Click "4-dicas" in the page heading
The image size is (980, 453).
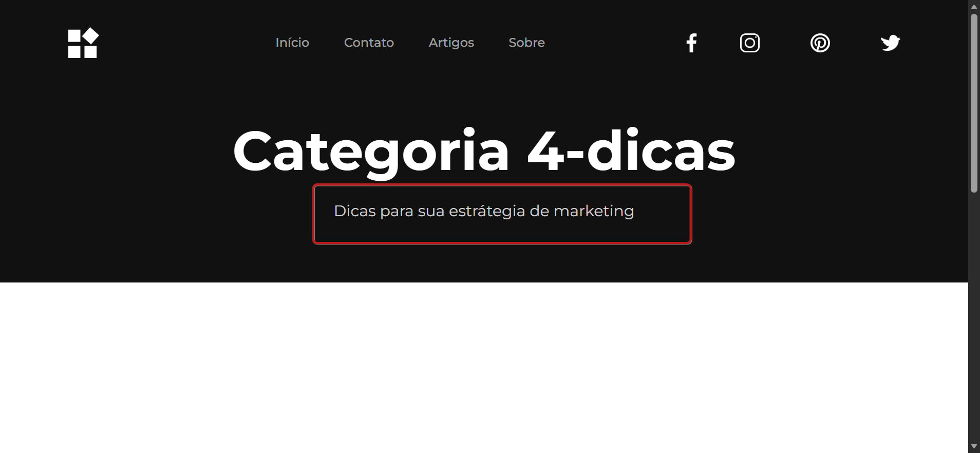coord(631,150)
